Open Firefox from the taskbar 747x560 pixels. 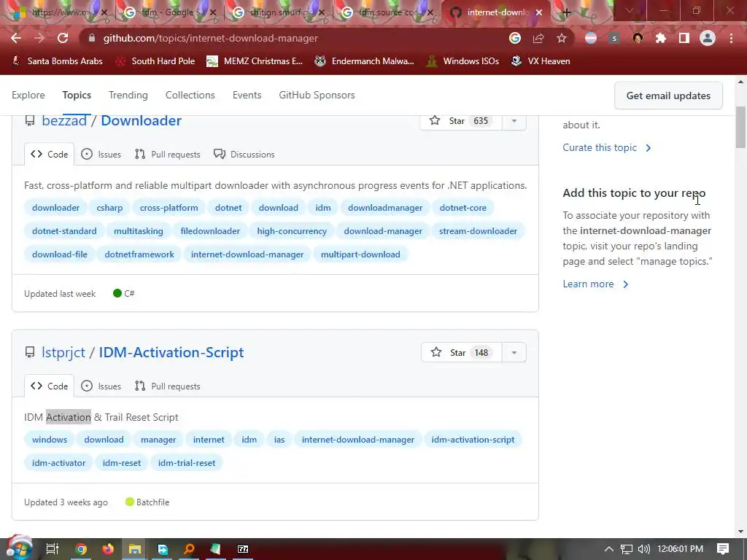pos(108,549)
